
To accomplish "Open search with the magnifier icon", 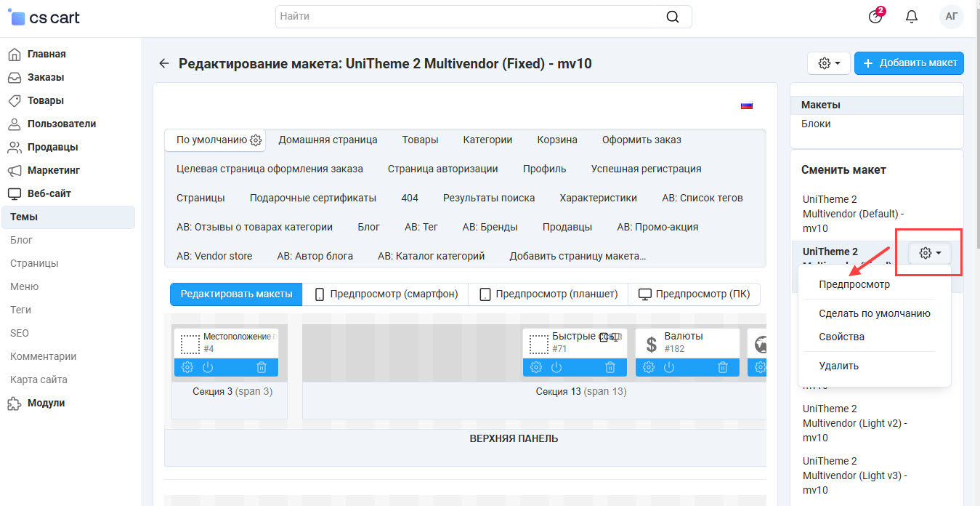I will click(672, 16).
